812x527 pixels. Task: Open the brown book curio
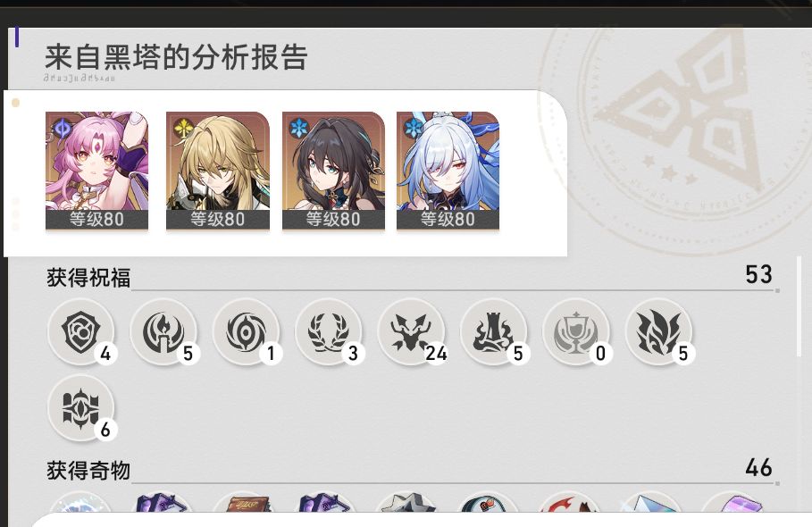pos(243,503)
